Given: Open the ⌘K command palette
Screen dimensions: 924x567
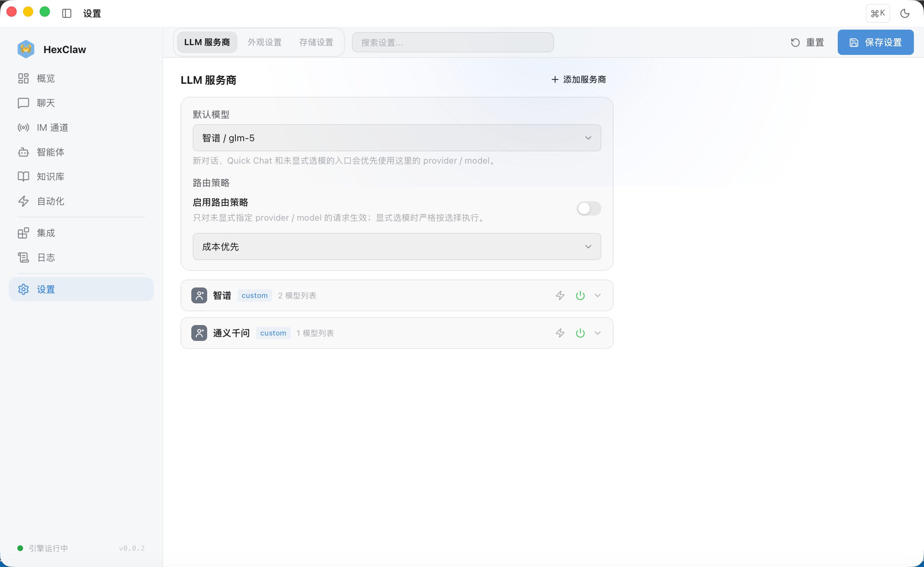Looking at the screenshot, I should click(877, 13).
